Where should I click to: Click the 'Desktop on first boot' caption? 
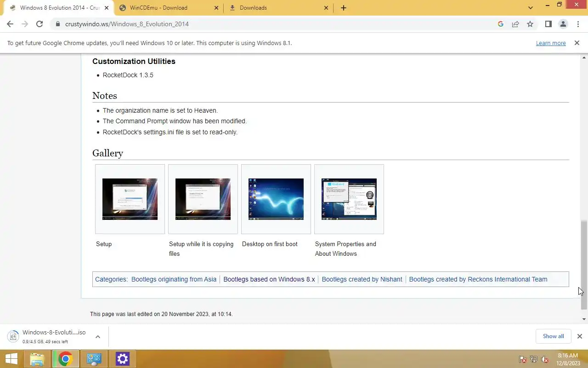[270, 244]
